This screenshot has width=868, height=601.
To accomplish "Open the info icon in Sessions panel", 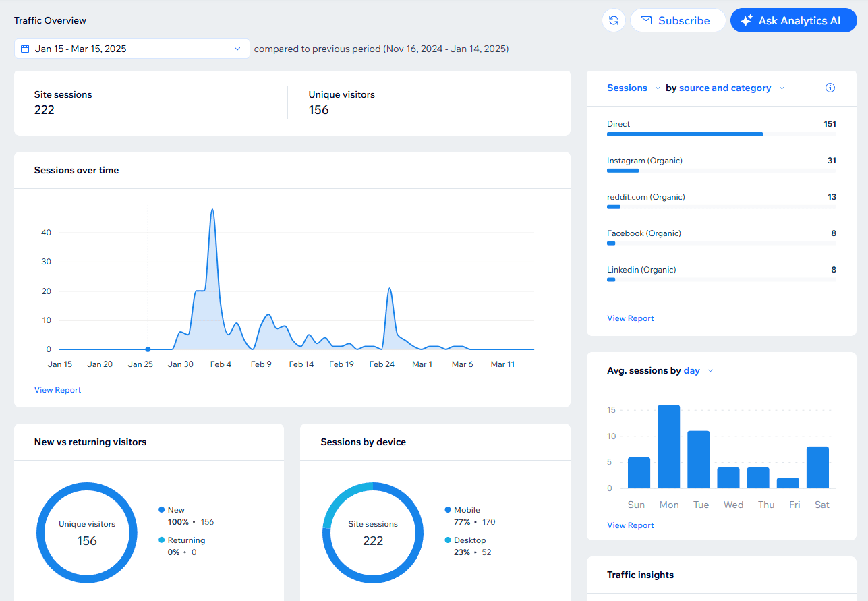I will click(830, 88).
